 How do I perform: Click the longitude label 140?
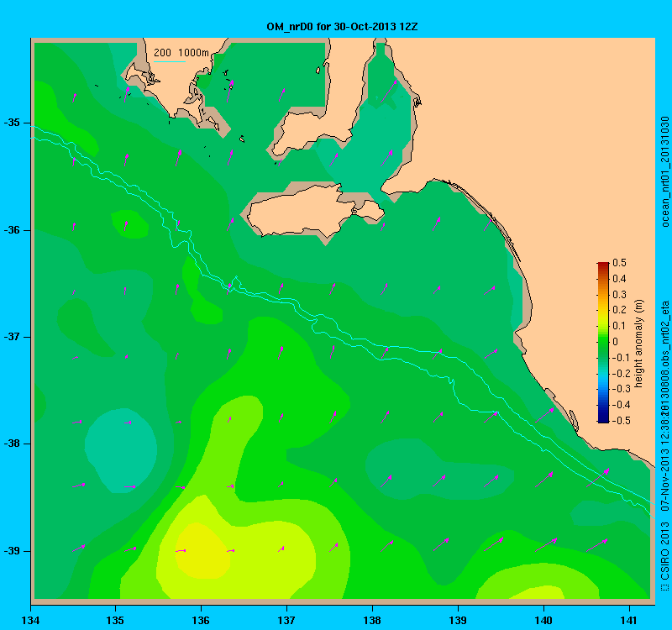pos(543,620)
